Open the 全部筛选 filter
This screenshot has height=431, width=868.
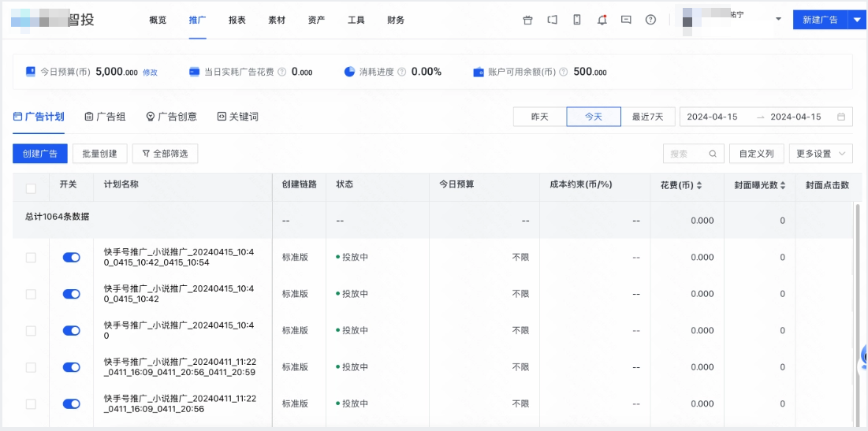coord(165,154)
